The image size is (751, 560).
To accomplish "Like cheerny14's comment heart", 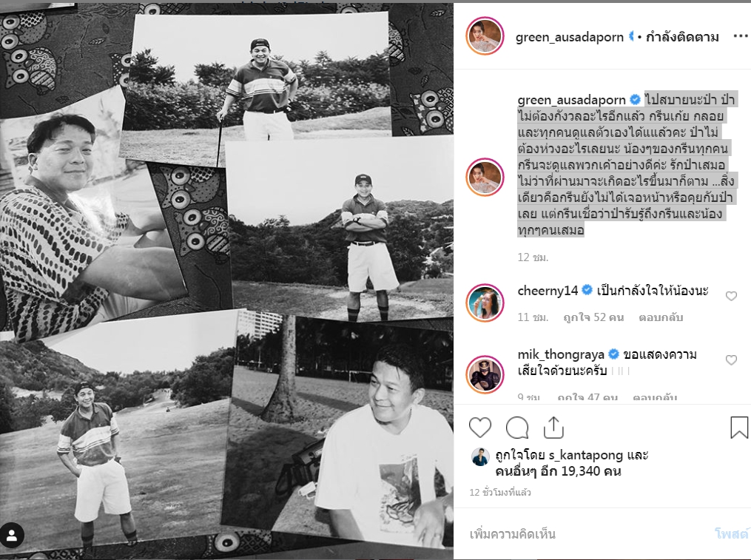I will (x=731, y=296).
